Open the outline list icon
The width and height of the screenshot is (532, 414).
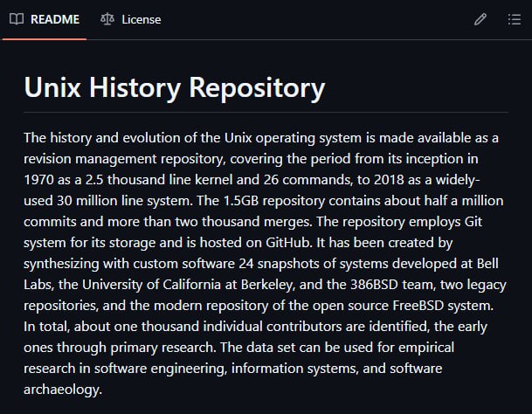[x=514, y=19]
